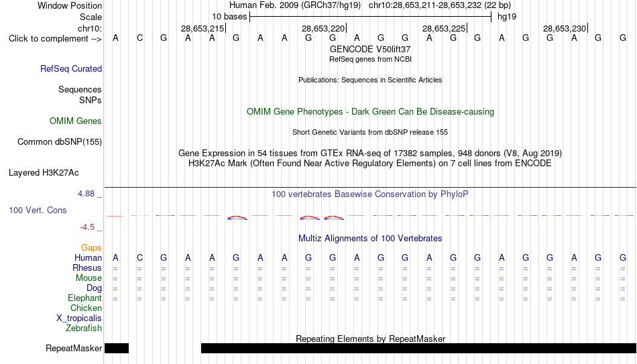Click the Gaps label in Multiz alignment
Image resolution: width=637 pixels, height=364 pixels.
[x=91, y=248]
